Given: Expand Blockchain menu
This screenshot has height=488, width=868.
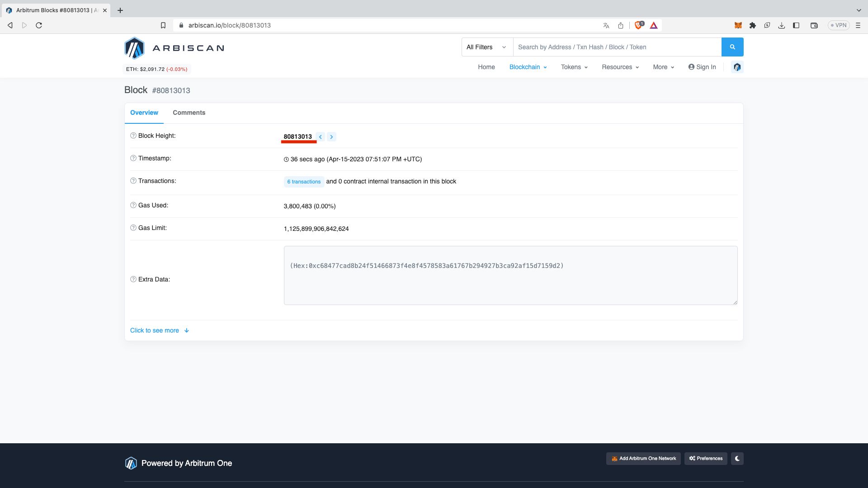Looking at the screenshot, I should point(528,67).
